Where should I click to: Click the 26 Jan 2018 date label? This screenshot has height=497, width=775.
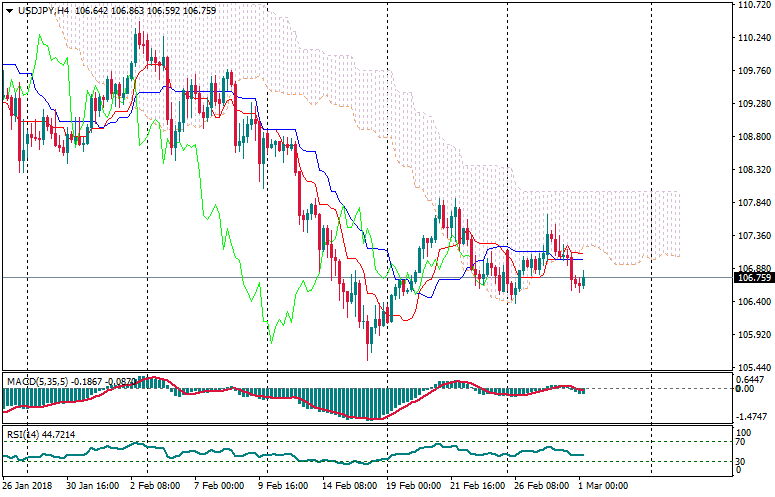(x=29, y=486)
